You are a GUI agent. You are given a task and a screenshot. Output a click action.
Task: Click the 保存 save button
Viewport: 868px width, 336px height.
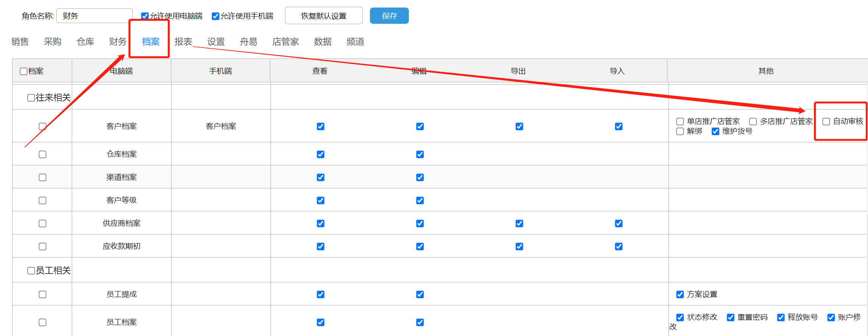[389, 16]
